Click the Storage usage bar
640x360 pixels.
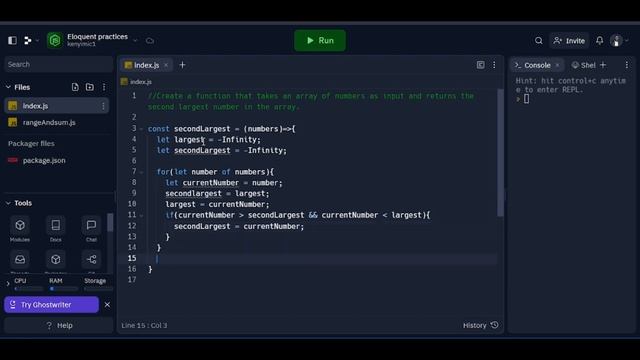point(98,289)
